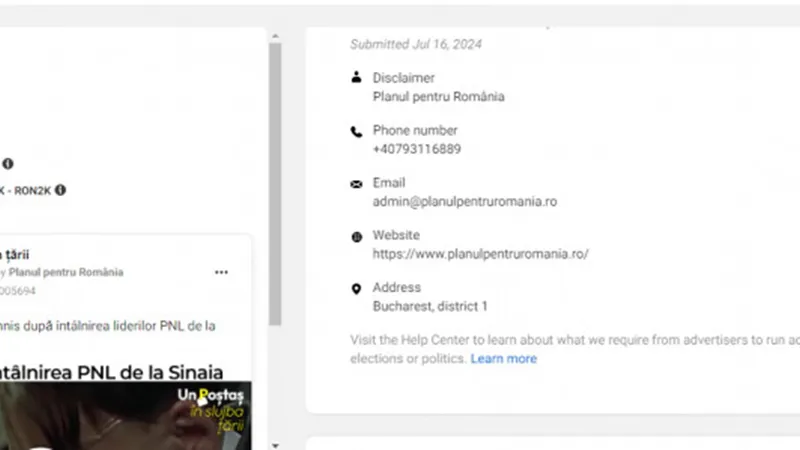Click ad text mentioning liderilor PNL
The image size is (800, 450).
(x=108, y=326)
